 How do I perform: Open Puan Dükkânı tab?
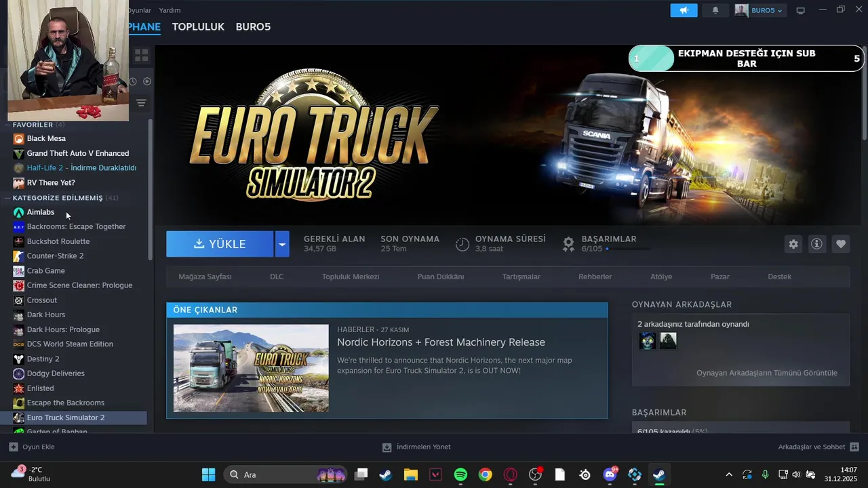pyautogui.click(x=441, y=277)
